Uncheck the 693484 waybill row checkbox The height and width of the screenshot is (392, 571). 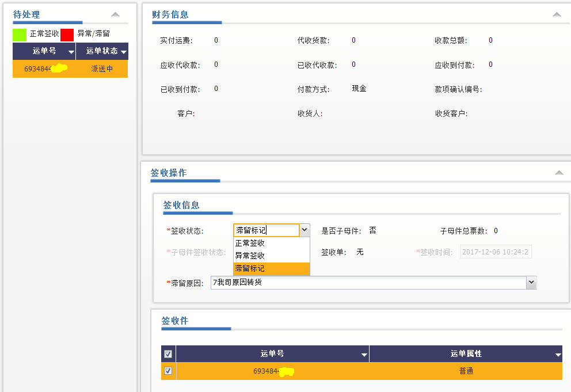tap(168, 371)
